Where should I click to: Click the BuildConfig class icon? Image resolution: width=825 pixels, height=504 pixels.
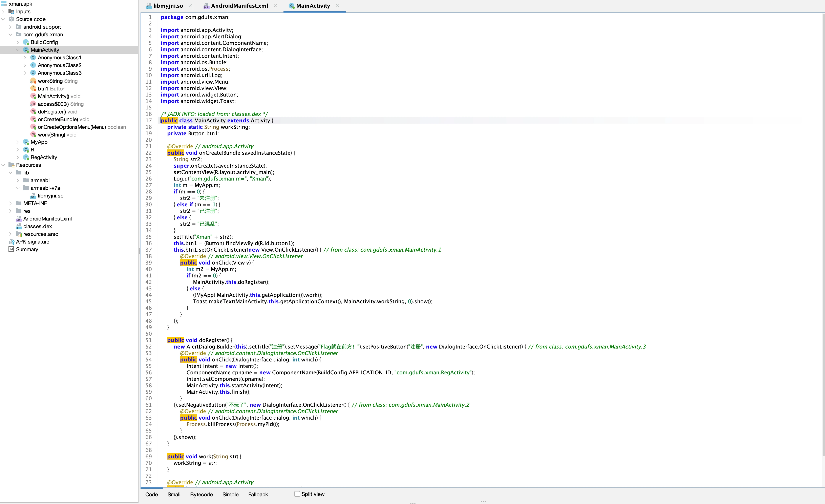pyautogui.click(x=26, y=42)
